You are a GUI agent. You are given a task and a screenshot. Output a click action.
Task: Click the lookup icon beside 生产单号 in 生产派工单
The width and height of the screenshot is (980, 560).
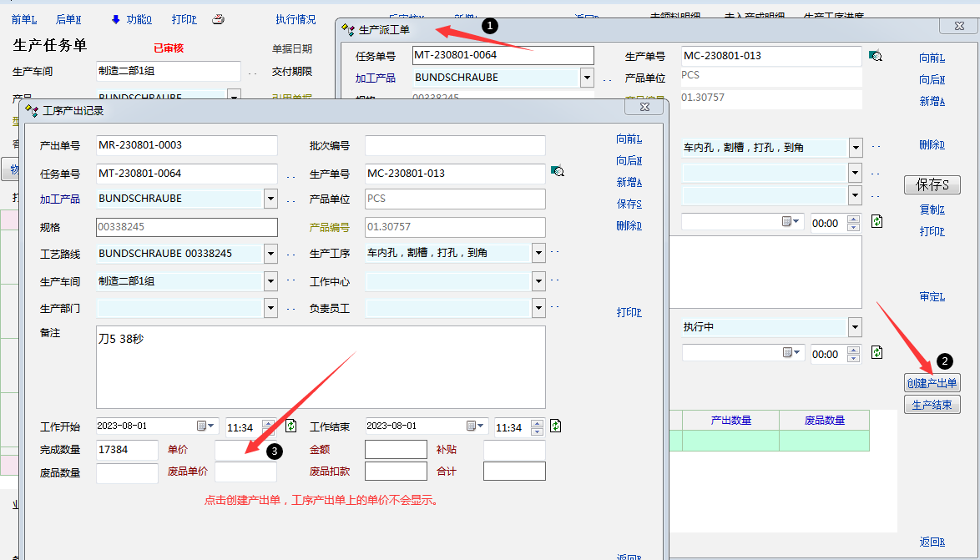(x=875, y=56)
